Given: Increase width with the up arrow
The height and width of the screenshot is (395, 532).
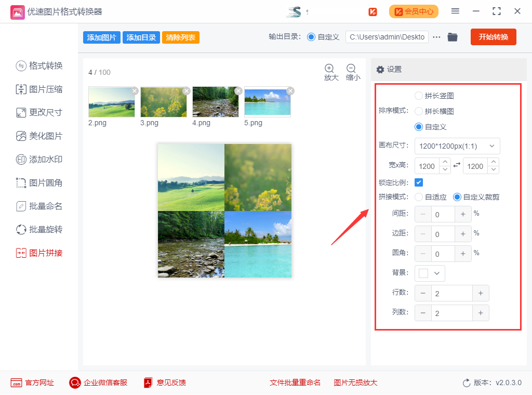Looking at the screenshot, I should [x=445, y=162].
